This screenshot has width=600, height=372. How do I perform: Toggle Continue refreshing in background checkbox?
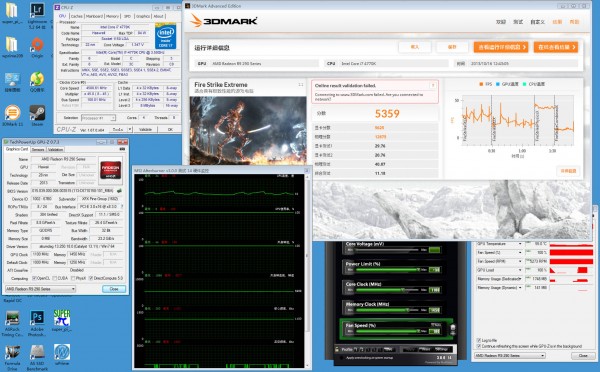[x=479, y=346]
